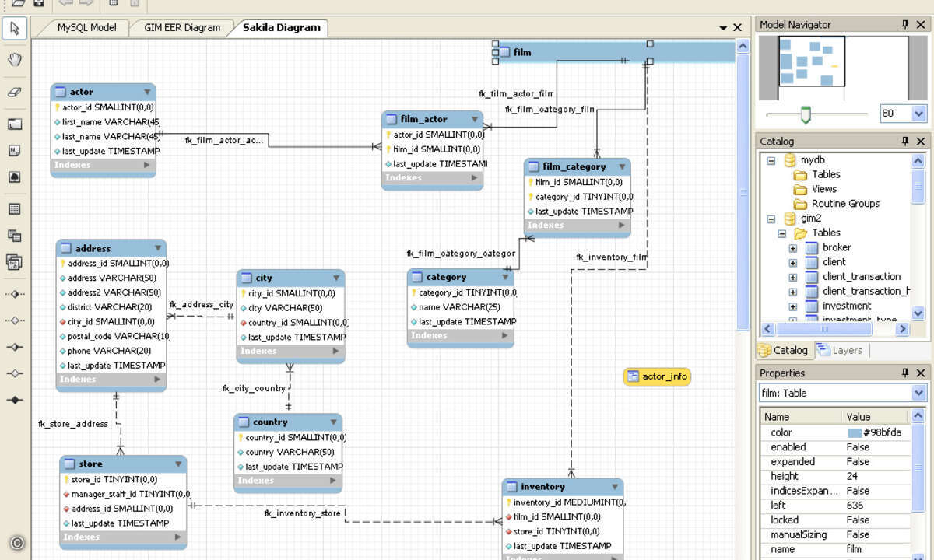Click the locked property row name
934x560 pixels.
785,520
